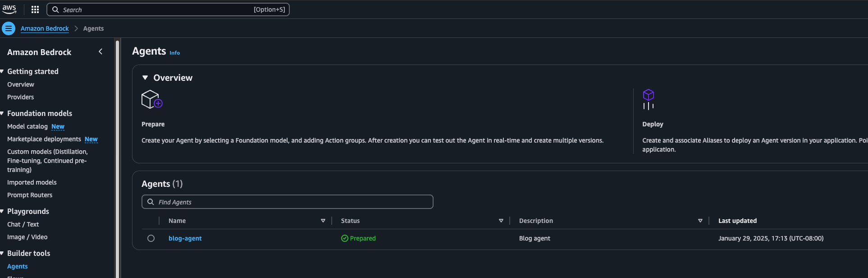Collapse the Getting started sidebar group

[2, 71]
